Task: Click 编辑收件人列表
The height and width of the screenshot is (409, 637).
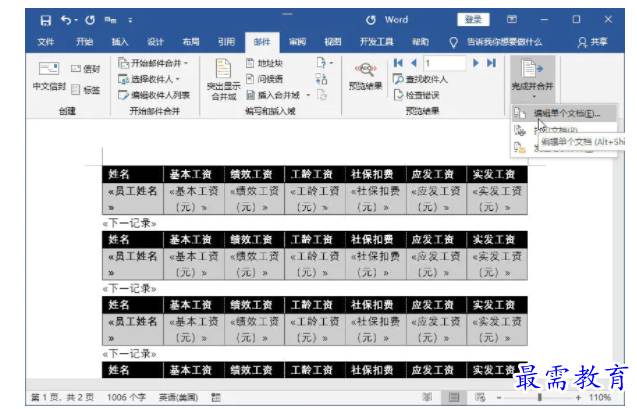Action: 154,95
